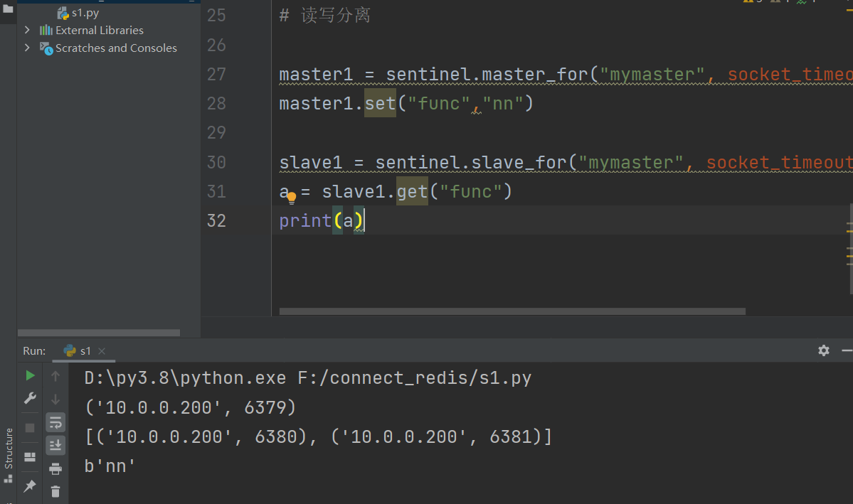The height and width of the screenshot is (504, 853).
Task: Click master_for on line 27
Action: [535, 74]
